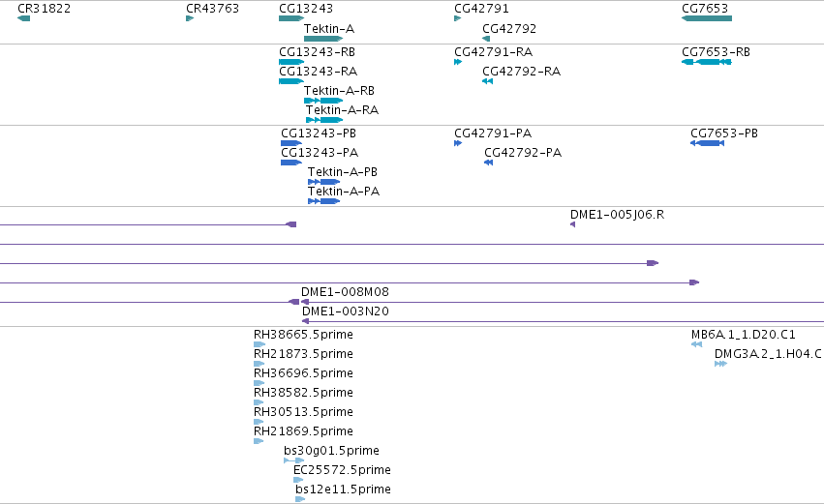Select the CG13243-PB protein glyph

[291, 143]
